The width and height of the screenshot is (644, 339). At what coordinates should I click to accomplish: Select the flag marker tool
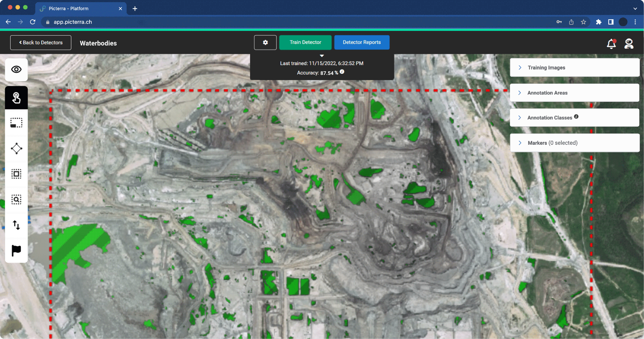click(16, 250)
